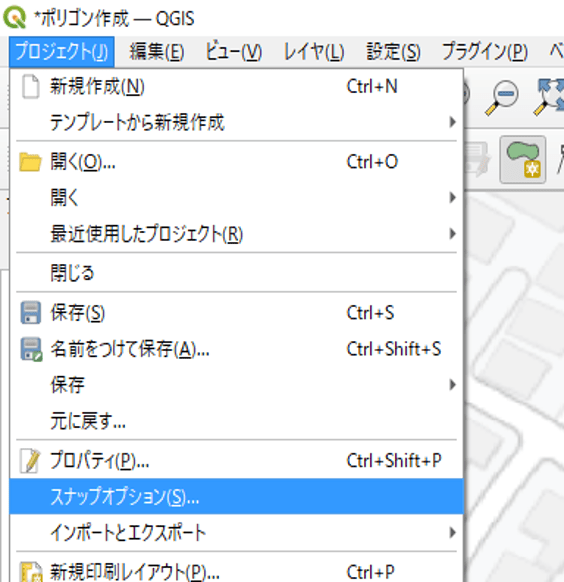
Task: Choose 保存(S) menu entry
Action: pyautogui.click(x=236, y=313)
